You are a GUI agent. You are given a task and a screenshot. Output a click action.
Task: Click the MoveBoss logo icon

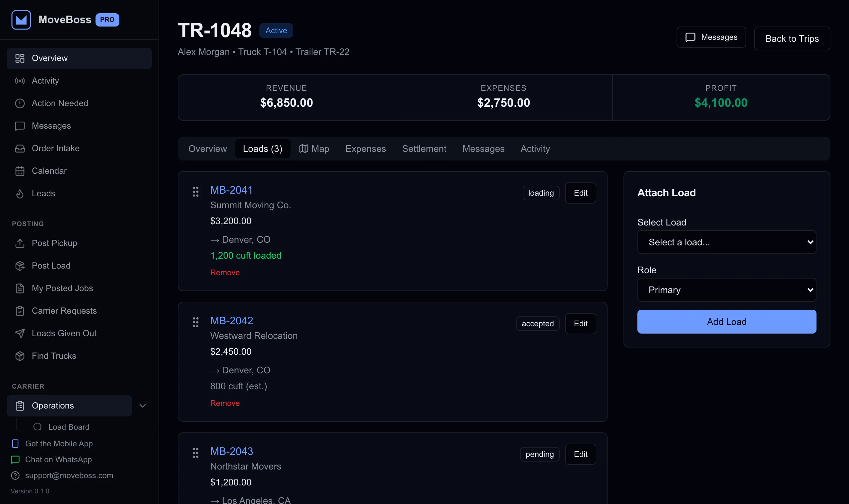tap(21, 20)
